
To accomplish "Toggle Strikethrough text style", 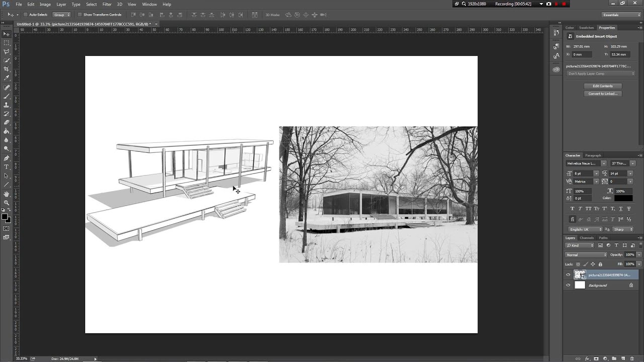I will tap(629, 209).
